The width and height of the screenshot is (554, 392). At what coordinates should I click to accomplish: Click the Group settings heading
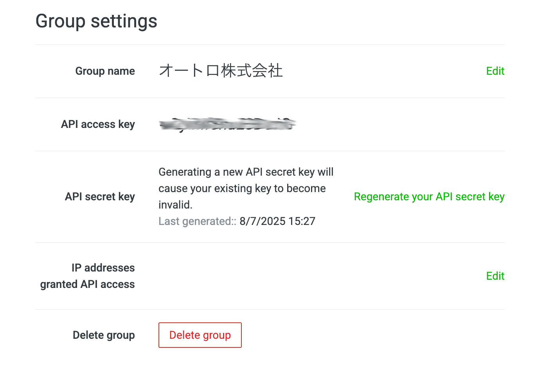click(x=96, y=21)
